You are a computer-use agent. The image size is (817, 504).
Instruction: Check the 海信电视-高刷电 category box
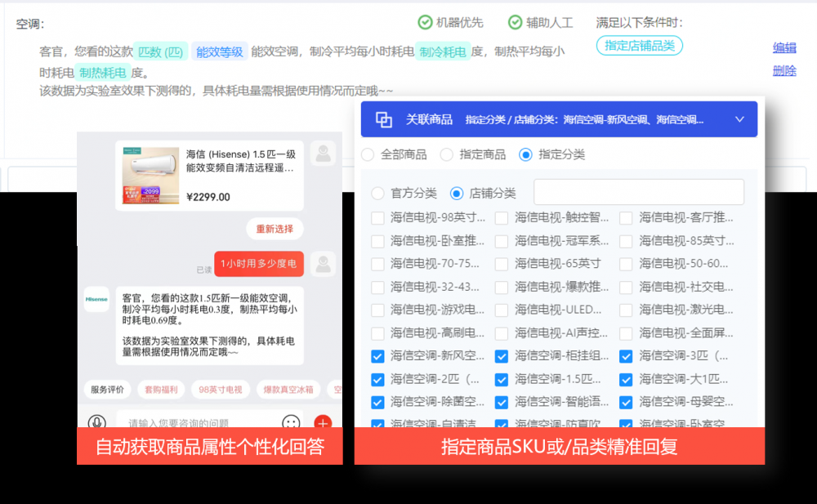(x=377, y=333)
